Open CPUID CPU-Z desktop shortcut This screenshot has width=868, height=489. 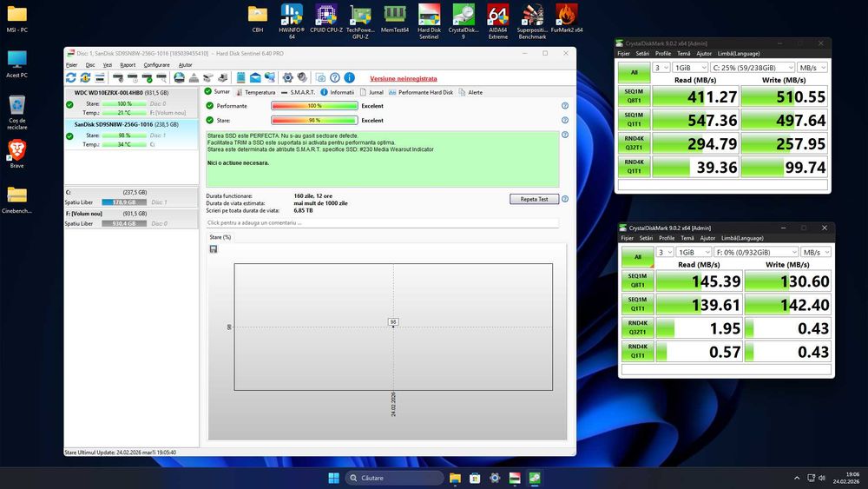(x=326, y=18)
